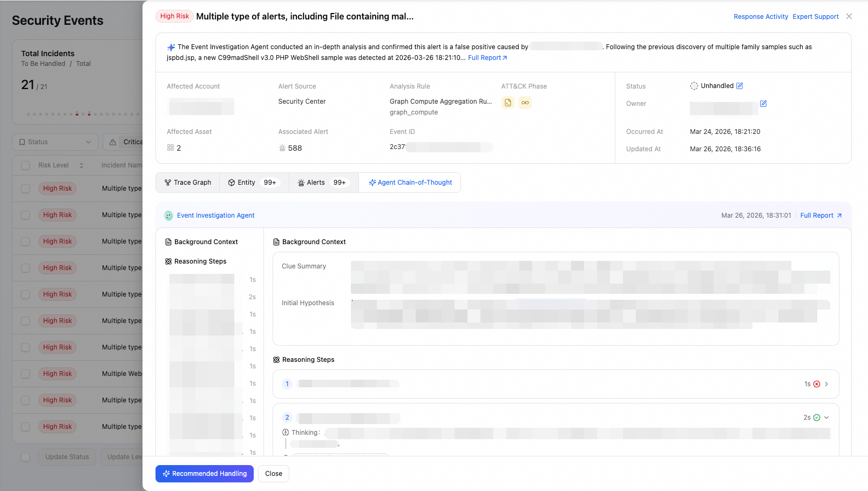Open the Expert Support link
This screenshot has width=868, height=491.
click(815, 17)
